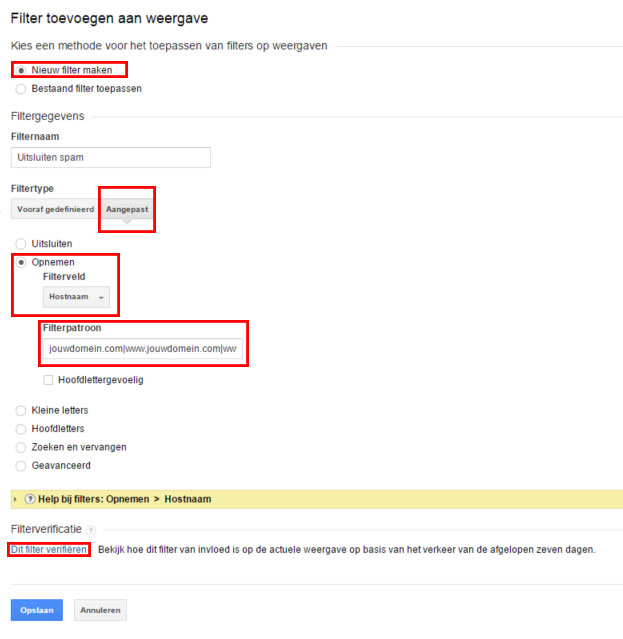
Task: Click into the 'Filternaam' text field
Action: pos(110,157)
